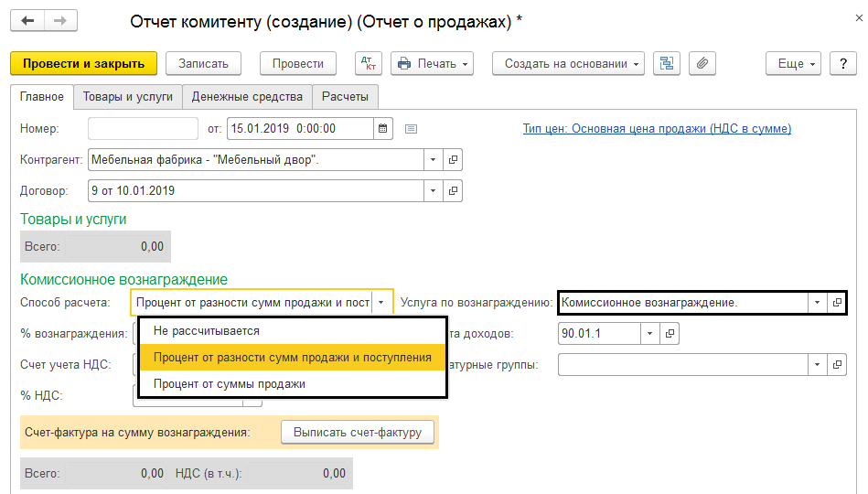Expand Создать на основании dropdown
868x494 pixels.
[568, 63]
